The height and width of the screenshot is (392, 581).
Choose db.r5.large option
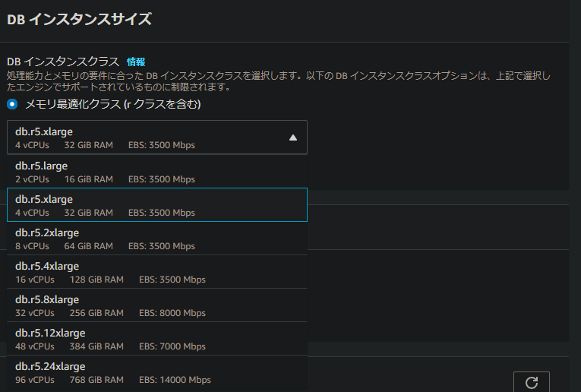157,172
